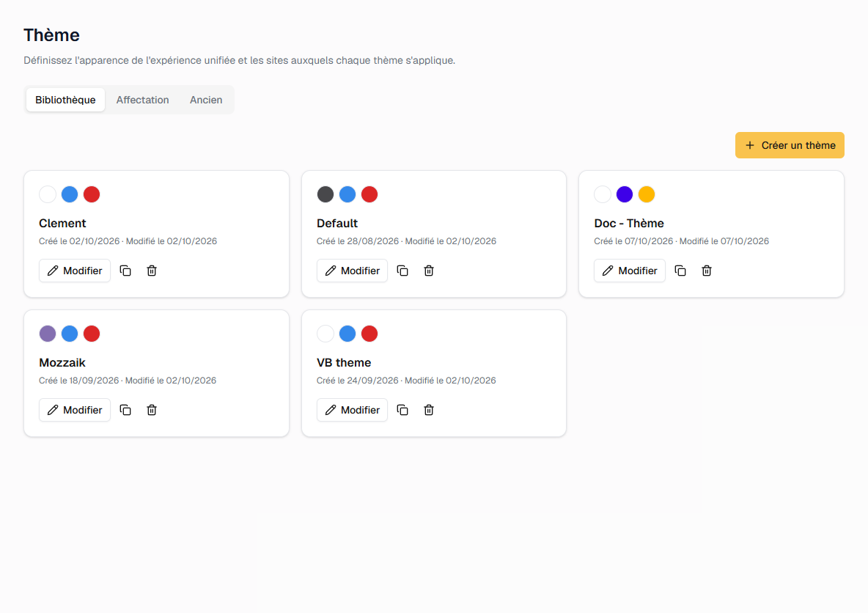Modify the Clement theme
This screenshot has width=868, height=613.
coord(75,271)
